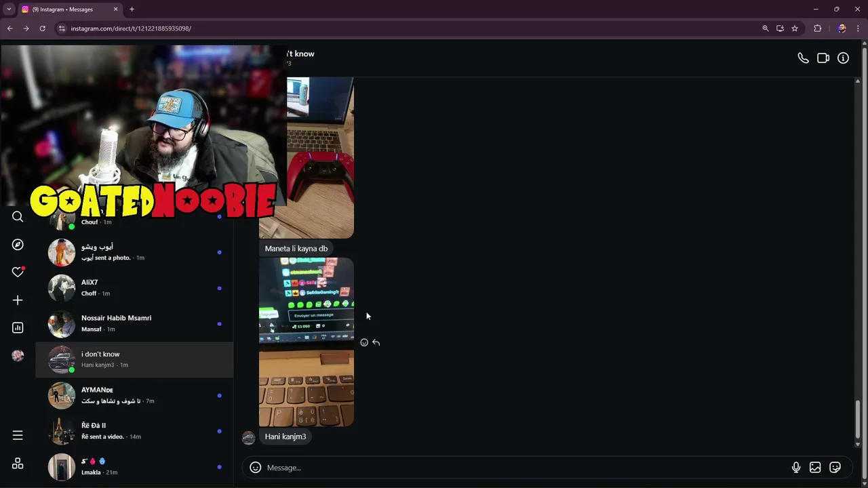Open the conversation information panel

pos(843,58)
